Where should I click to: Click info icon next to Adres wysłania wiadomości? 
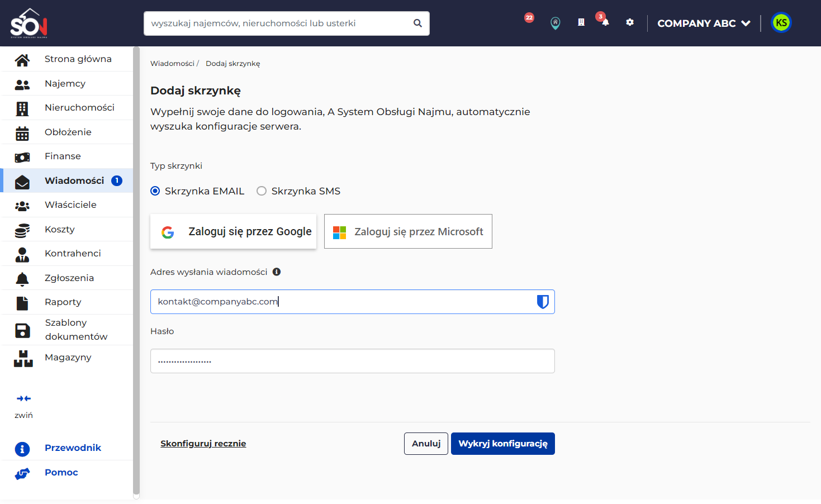coord(277,272)
